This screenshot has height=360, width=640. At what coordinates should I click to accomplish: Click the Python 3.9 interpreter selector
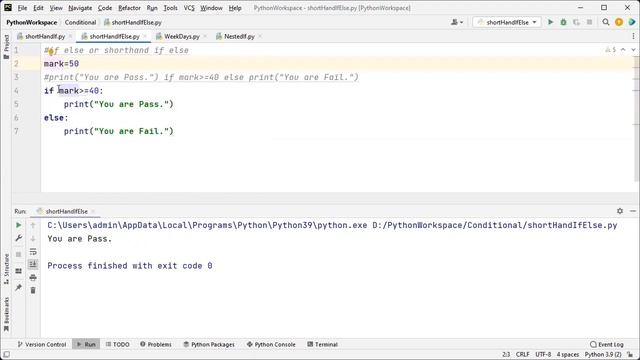pyautogui.click(x=603, y=355)
